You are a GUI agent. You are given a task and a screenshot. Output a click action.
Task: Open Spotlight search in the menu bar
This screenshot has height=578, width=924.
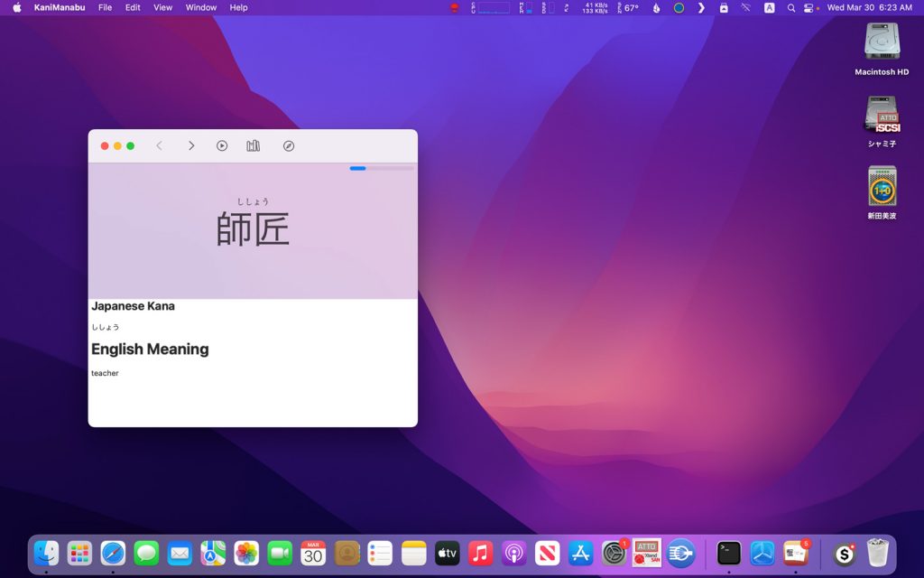[x=790, y=7]
